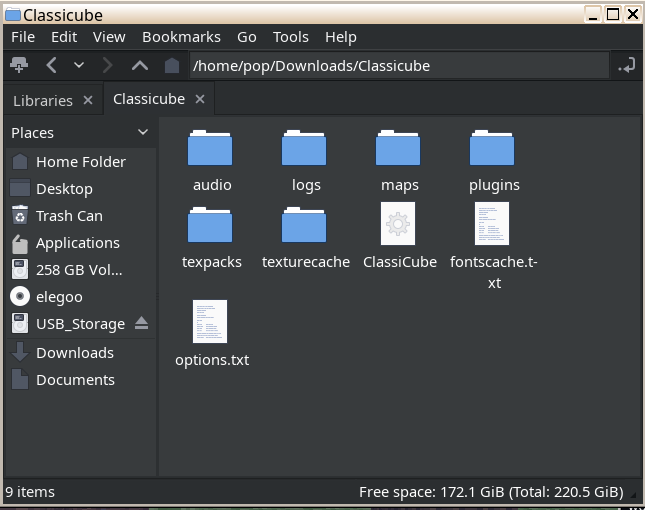This screenshot has height=510, width=645.
Task: Open Trash Can in sidebar
Action: pos(81,216)
